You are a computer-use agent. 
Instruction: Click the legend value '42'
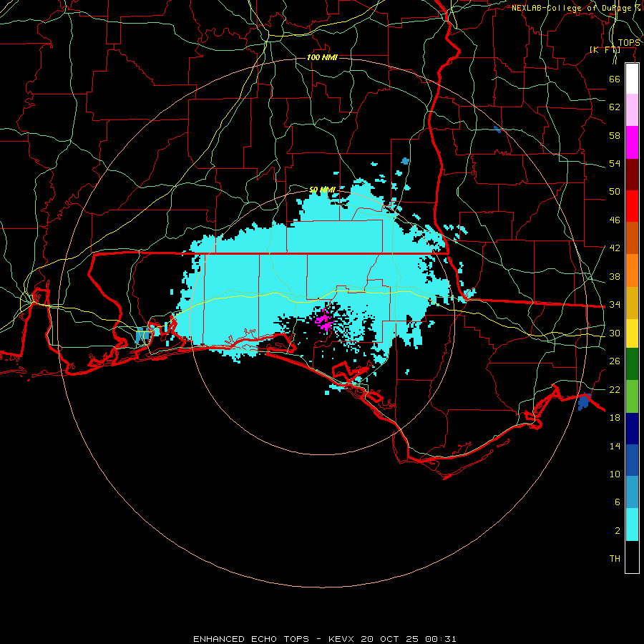pyautogui.click(x=615, y=248)
